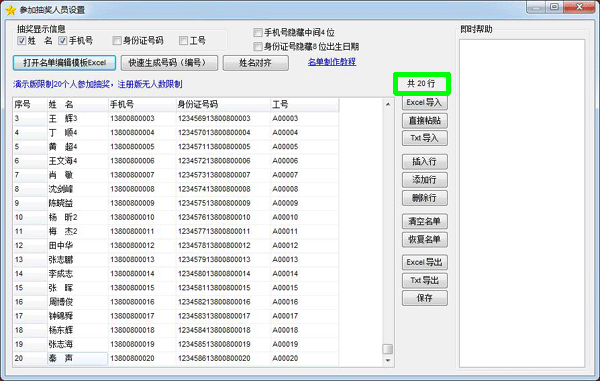The height and width of the screenshot is (381, 600).
Task: Click the 保存 button
Action: (424, 298)
